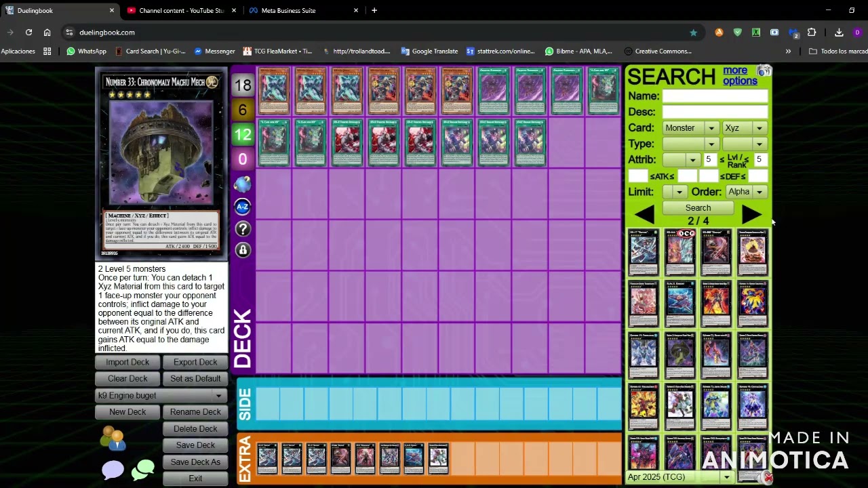Click Set as Default button

click(195, 378)
